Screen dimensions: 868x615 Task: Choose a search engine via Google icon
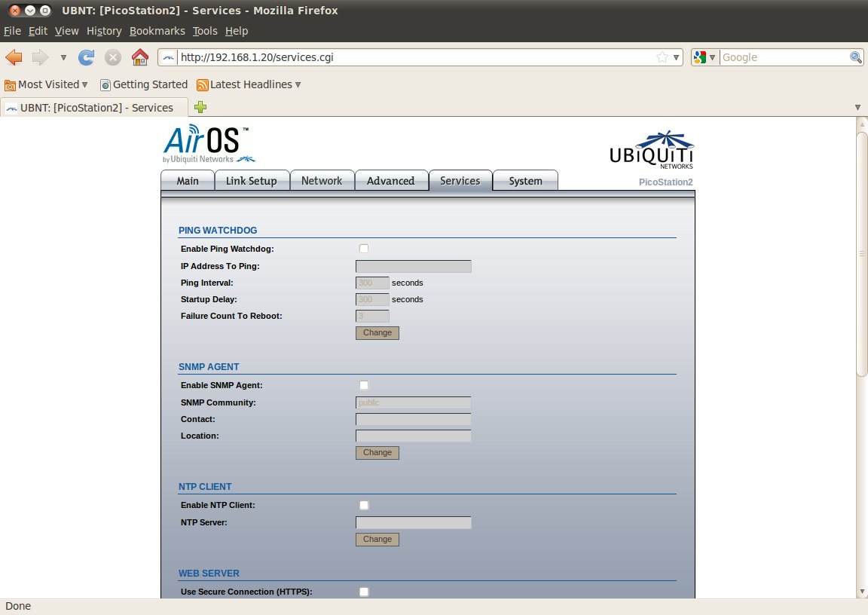(x=704, y=57)
